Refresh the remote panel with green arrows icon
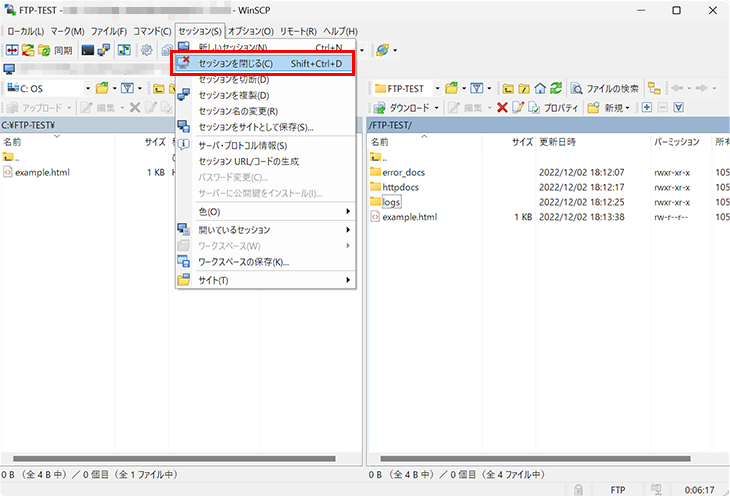Viewport: 730px width, 496px height. 556,88
